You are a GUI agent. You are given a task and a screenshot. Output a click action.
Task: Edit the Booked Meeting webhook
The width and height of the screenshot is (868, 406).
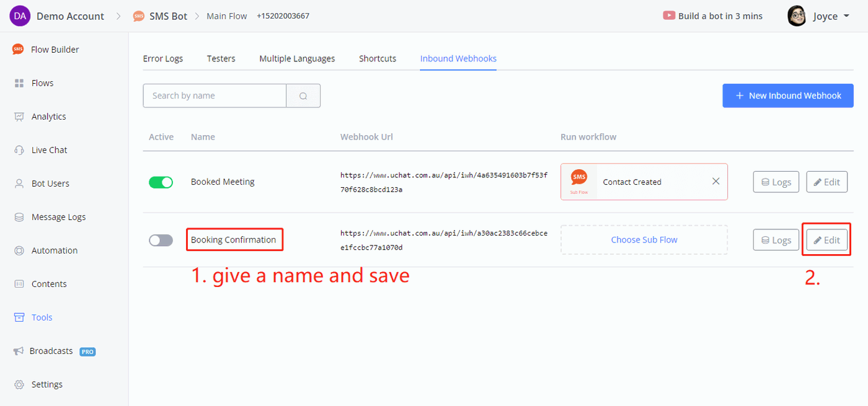click(826, 182)
